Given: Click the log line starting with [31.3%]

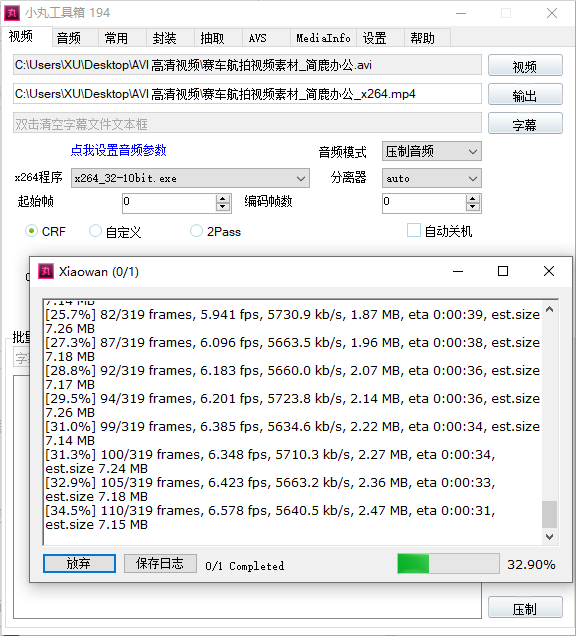Looking at the screenshot, I should pos(270,462).
